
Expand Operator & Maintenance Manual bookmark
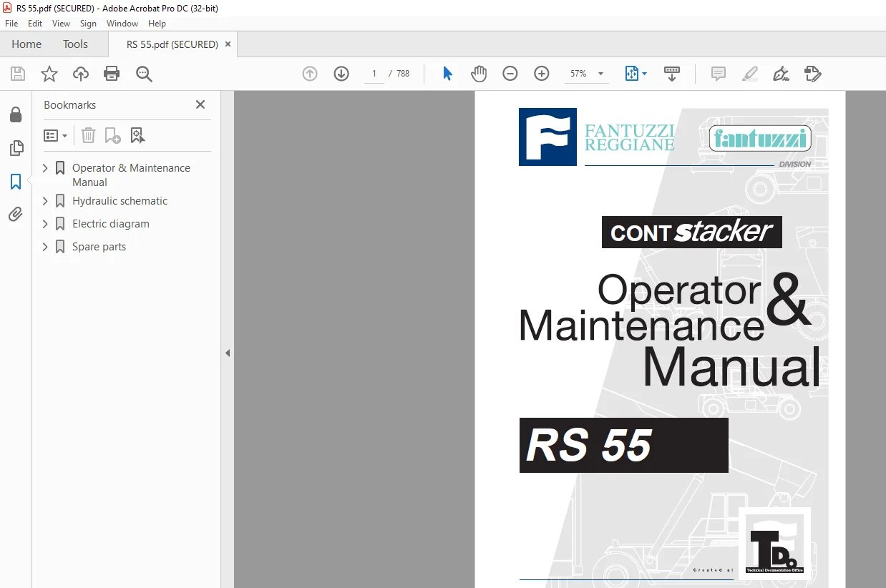(45, 168)
